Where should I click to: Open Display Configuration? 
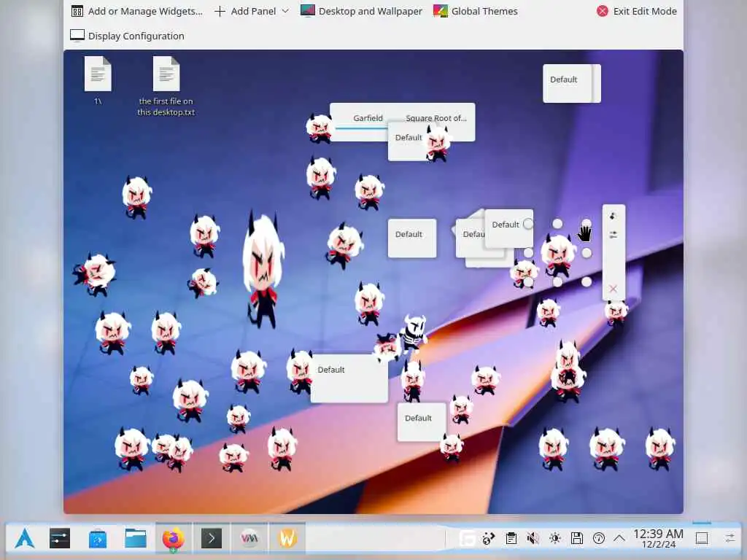[127, 36]
